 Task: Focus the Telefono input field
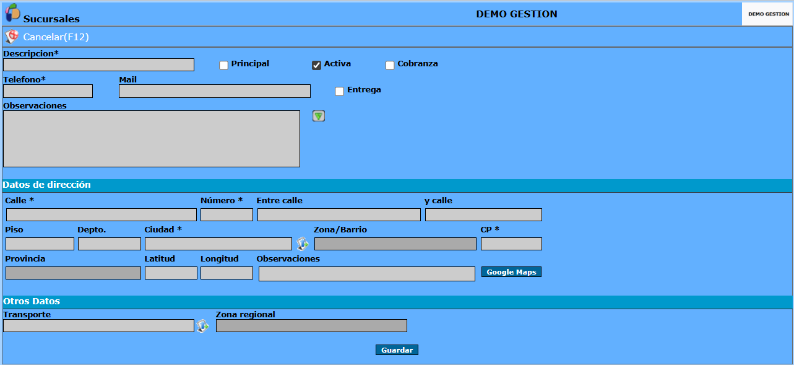tap(48, 91)
